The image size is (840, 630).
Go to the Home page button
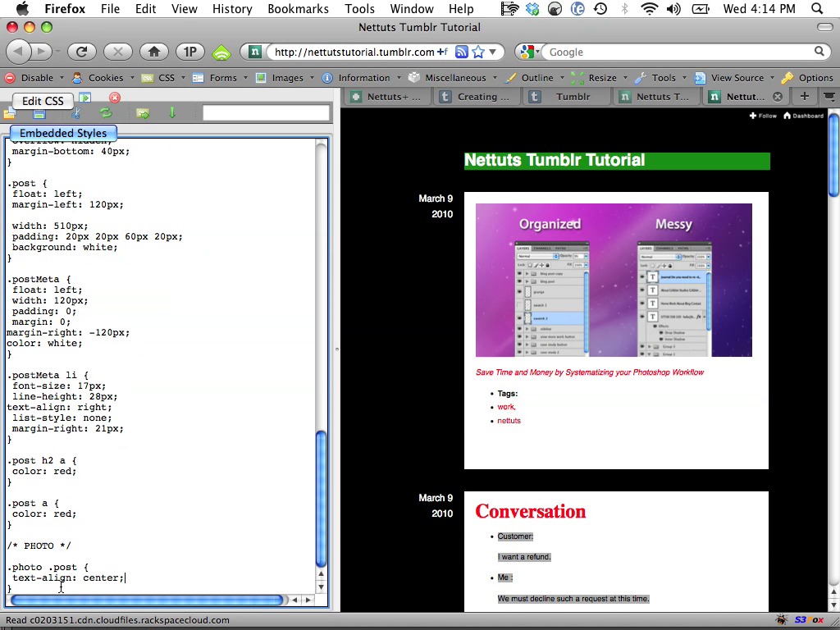(154, 52)
